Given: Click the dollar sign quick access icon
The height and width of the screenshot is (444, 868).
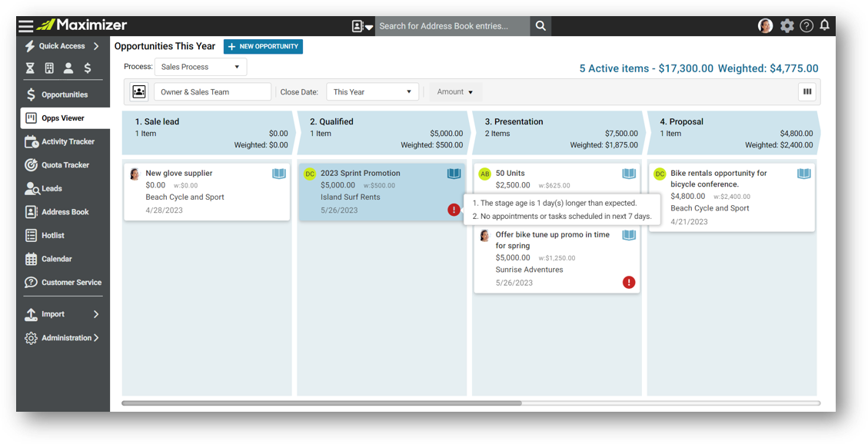Looking at the screenshot, I should click(x=88, y=68).
